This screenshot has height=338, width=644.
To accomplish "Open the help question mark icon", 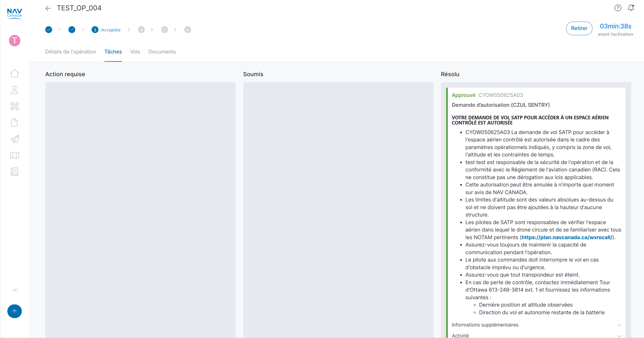I will pyautogui.click(x=618, y=8).
